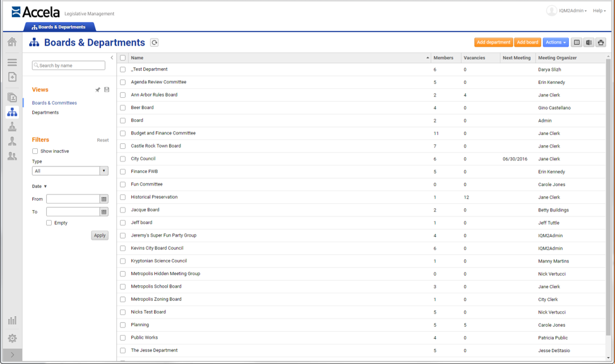
Task: Switch to Boards & Committees view
Action: 54,103
